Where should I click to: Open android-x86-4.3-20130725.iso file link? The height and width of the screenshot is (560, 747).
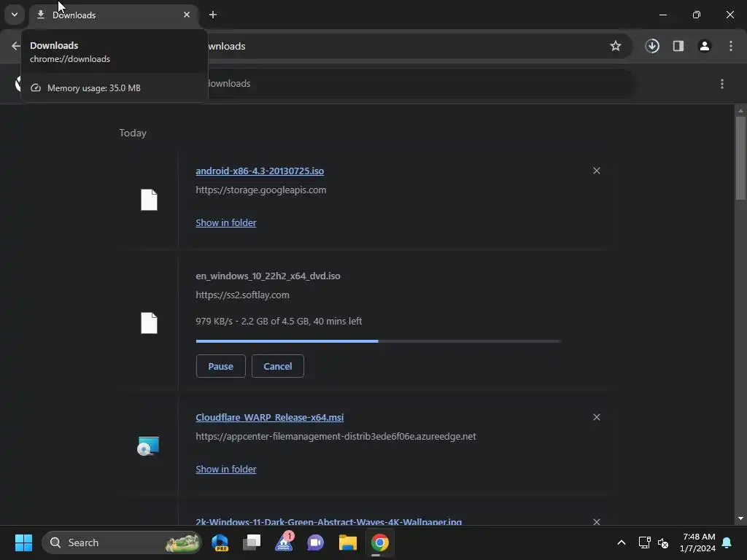[260, 171]
